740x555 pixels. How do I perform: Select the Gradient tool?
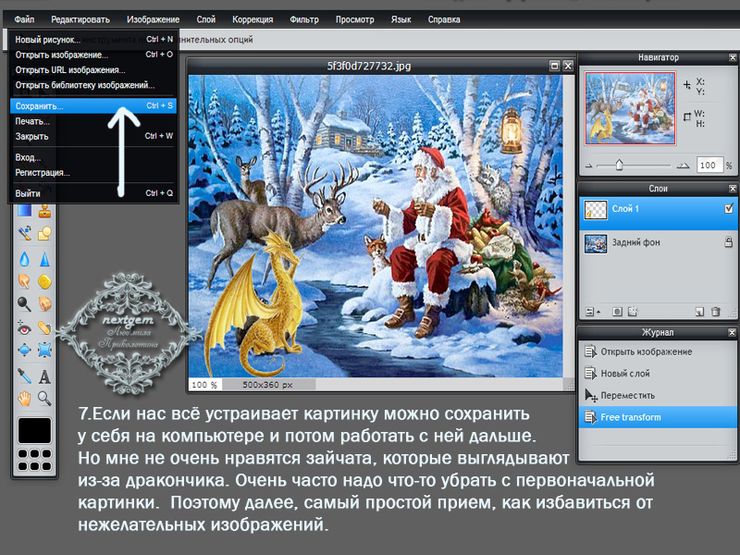25,210
